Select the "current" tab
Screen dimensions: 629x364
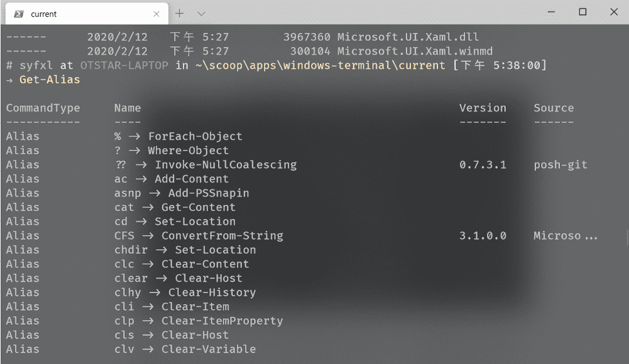click(x=77, y=14)
